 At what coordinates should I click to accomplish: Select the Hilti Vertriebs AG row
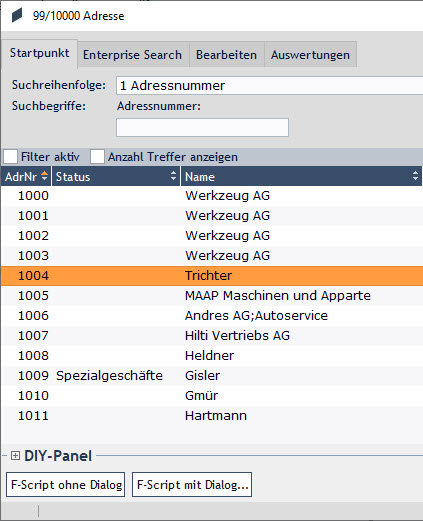[x=212, y=336]
